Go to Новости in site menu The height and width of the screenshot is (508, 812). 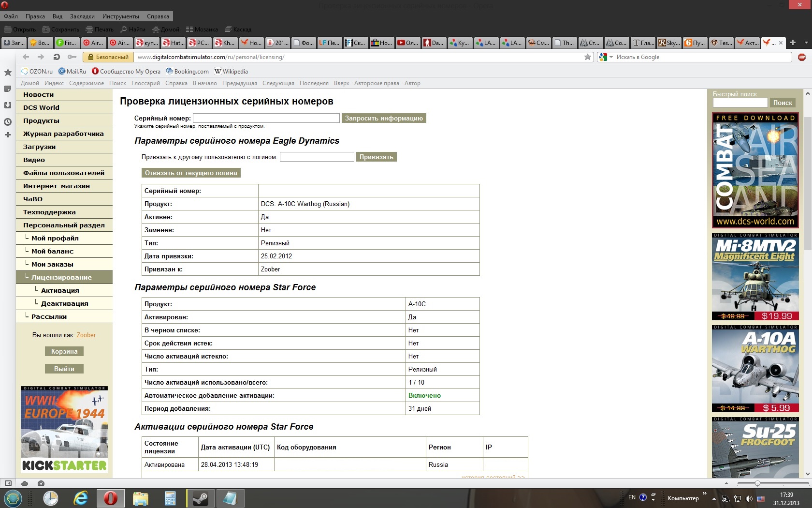point(64,94)
